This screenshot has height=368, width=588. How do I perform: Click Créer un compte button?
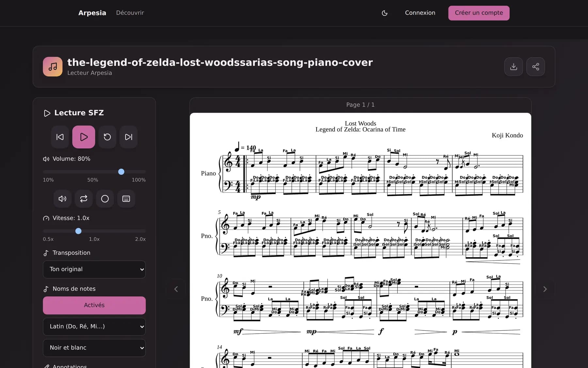(x=479, y=13)
